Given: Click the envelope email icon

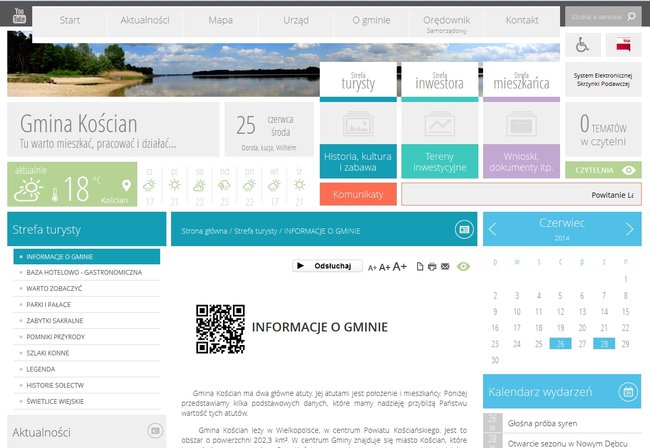Looking at the screenshot, I should (x=446, y=267).
